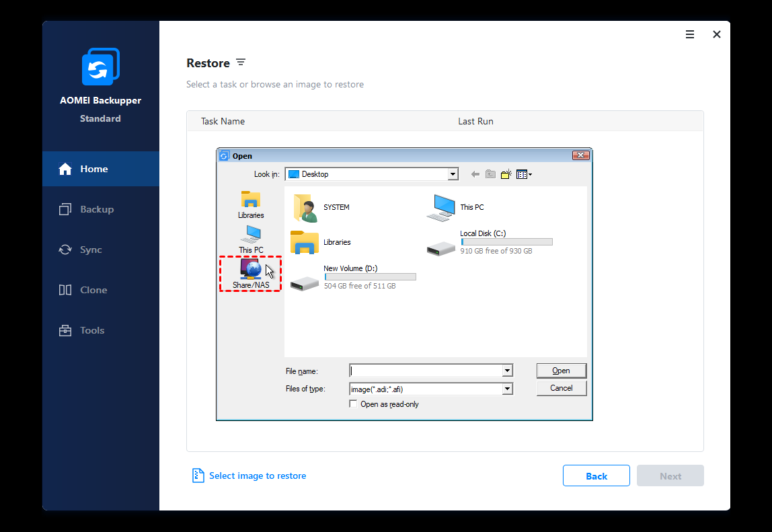Enable Open as read-only checkbox
This screenshot has width=772, height=532.
(353, 404)
